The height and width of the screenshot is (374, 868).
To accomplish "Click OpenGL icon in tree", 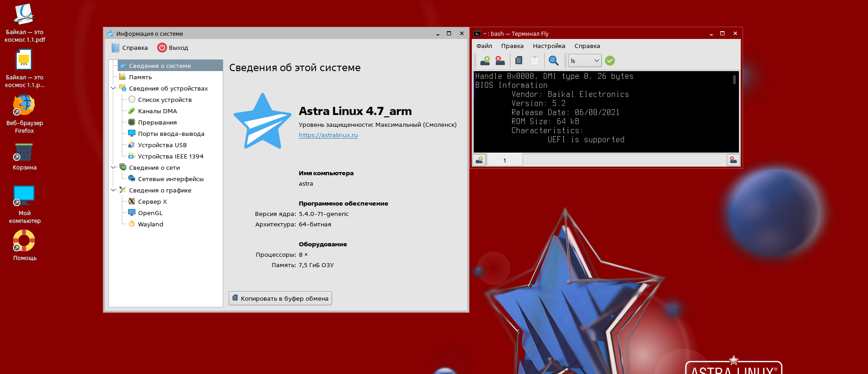I will 132,212.
